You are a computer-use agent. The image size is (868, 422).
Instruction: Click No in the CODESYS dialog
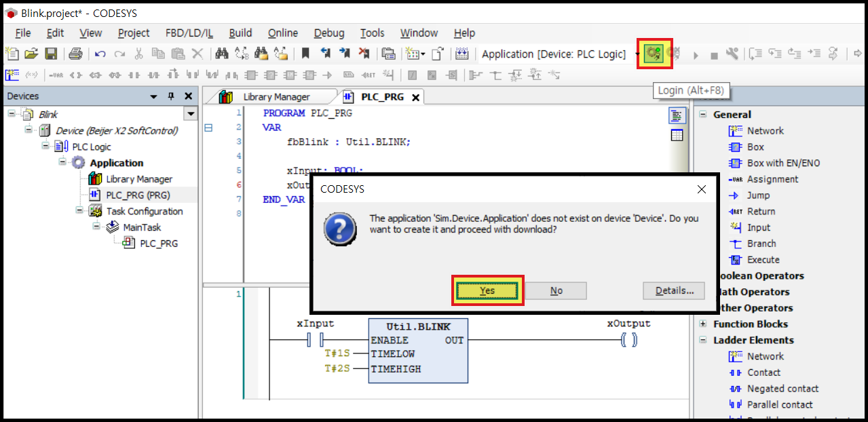coord(556,290)
